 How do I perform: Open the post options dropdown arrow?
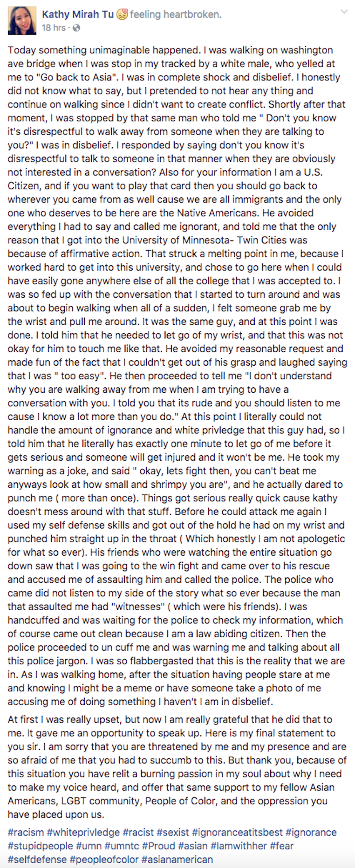click(x=343, y=12)
